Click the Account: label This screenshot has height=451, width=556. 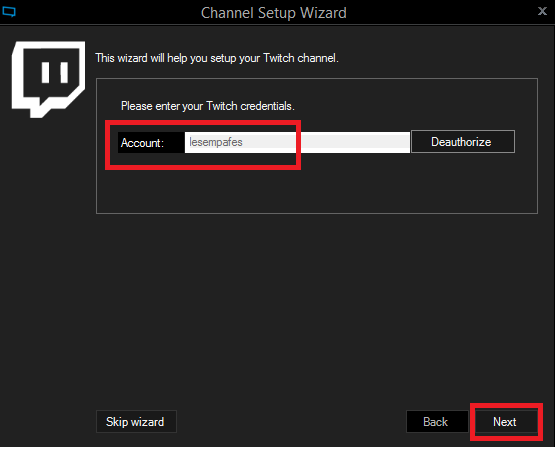tap(142, 143)
